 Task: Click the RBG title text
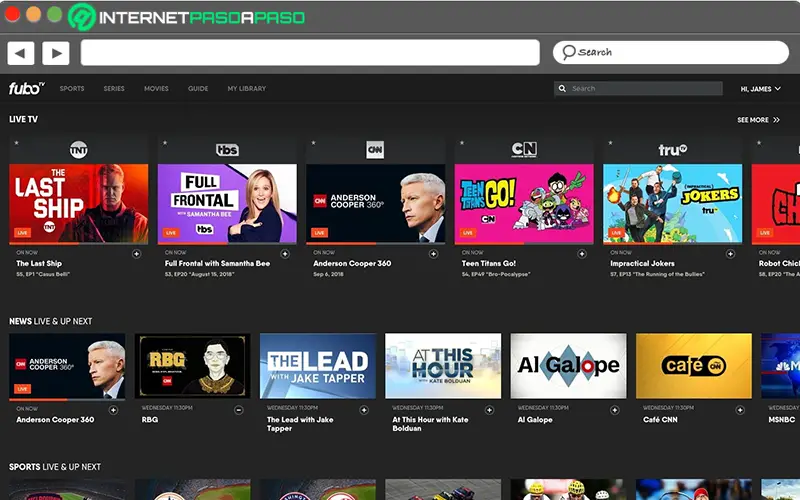pyautogui.click(x=149, y=419)
